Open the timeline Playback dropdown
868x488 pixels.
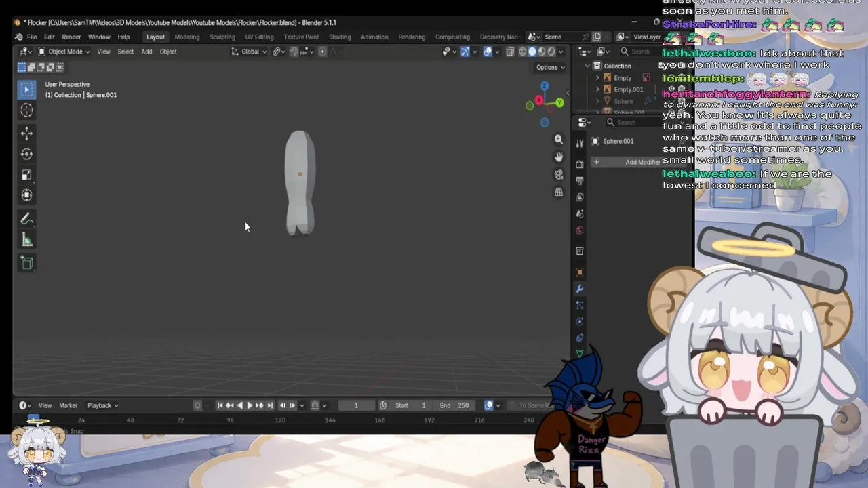click(102, 405)
